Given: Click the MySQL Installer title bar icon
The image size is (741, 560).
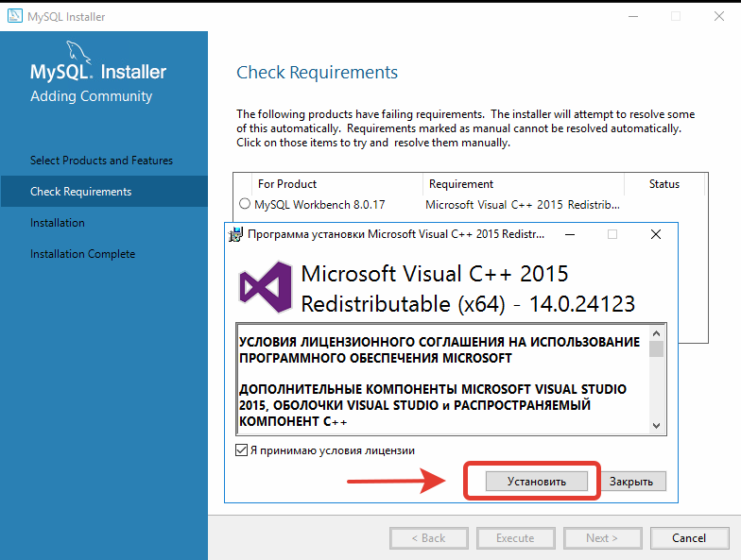Looking at the screenshot, I should click(15, 15).
